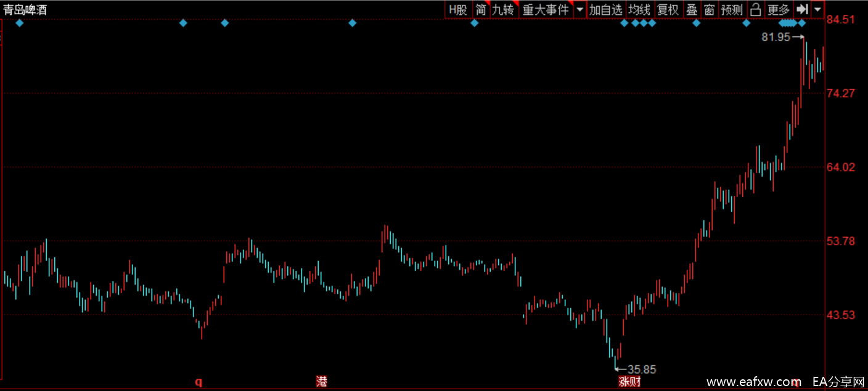The height and width of the screenshot is (391, 868).
Task: Click 加自选 to add to watchlist
Action: pyautogui.click(x=605, y=10)
